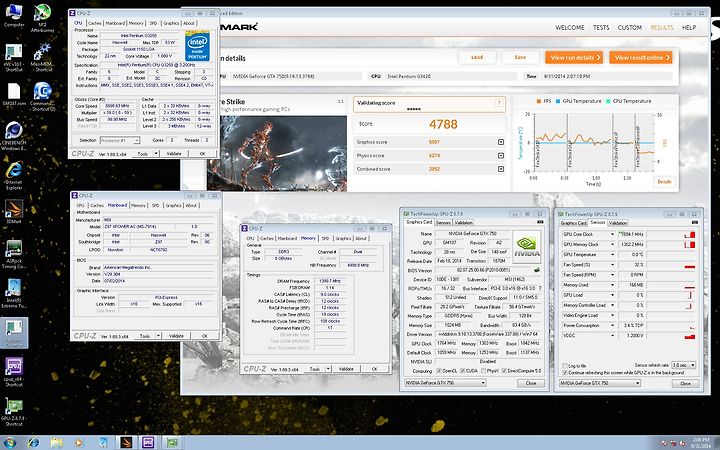The height and width of the screenshot is (450, 720).
Task: Click the NVIDIA logo in GPU-Z
Action: pos(526,247)
